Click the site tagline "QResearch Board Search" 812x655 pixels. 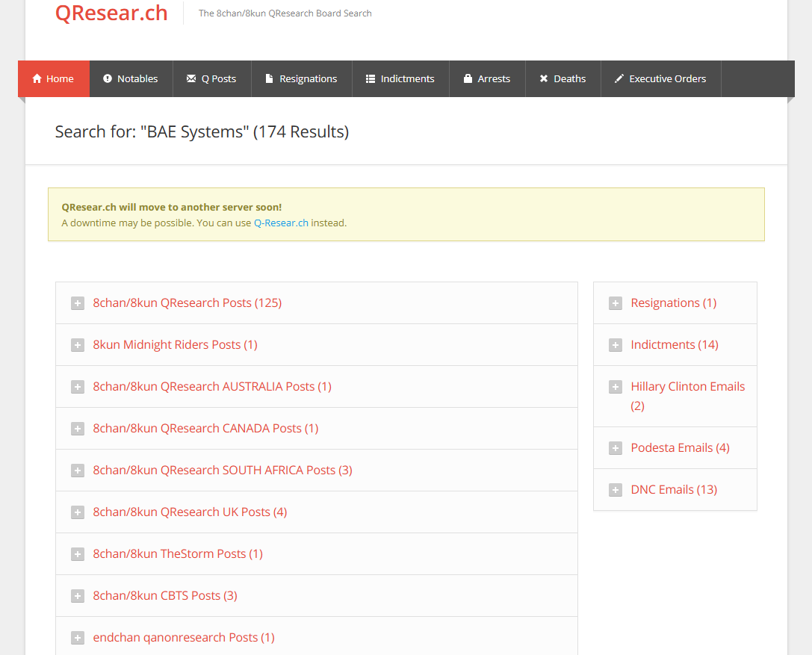[285, 13]
